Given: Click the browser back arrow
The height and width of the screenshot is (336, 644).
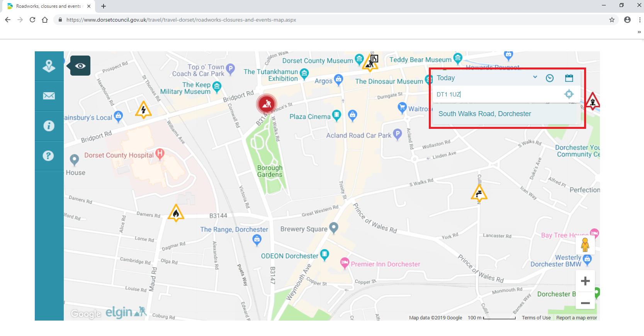Looking at the screenshot, I should (x=8, y=20).
